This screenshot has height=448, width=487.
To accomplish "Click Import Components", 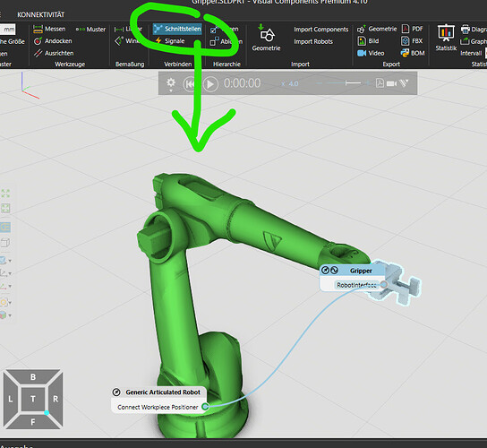I will point(321,30).
